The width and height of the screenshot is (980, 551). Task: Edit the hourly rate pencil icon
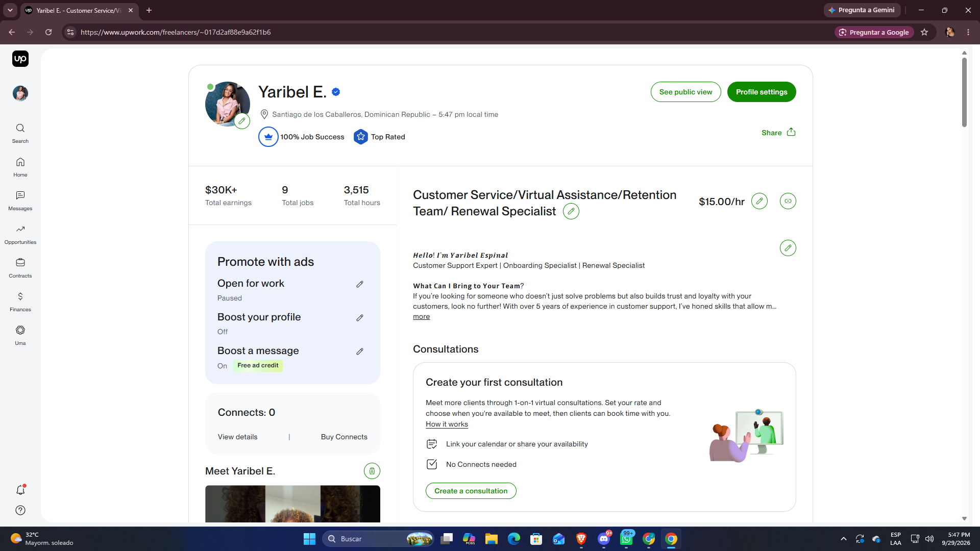(x=759, y=201)
